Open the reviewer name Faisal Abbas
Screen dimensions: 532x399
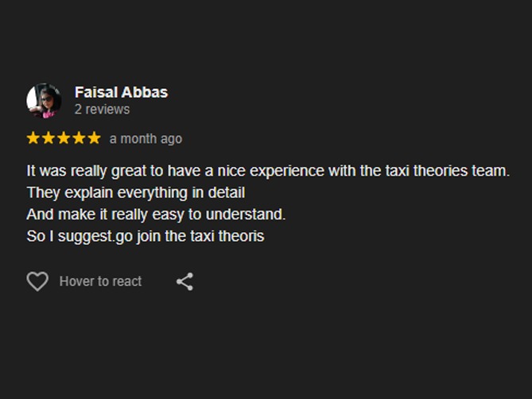tap(121, 92)
